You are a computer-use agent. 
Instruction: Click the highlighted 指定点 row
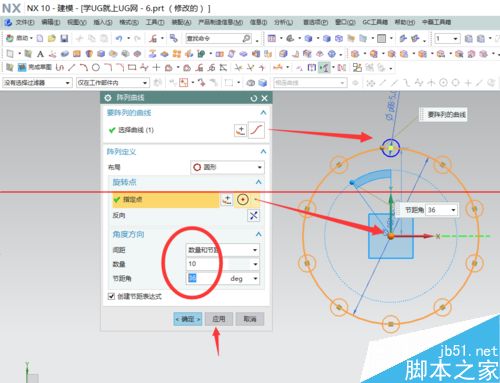(166, 200)
